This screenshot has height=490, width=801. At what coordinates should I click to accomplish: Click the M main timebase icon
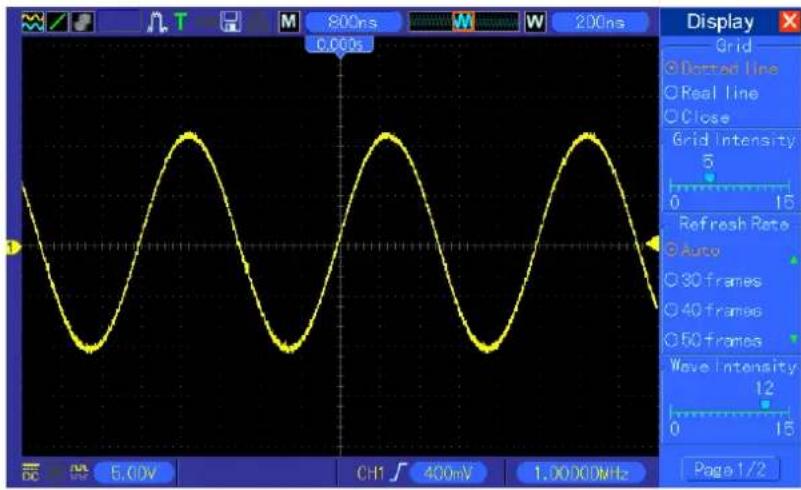pyautogui.click(x=289, y=22)
